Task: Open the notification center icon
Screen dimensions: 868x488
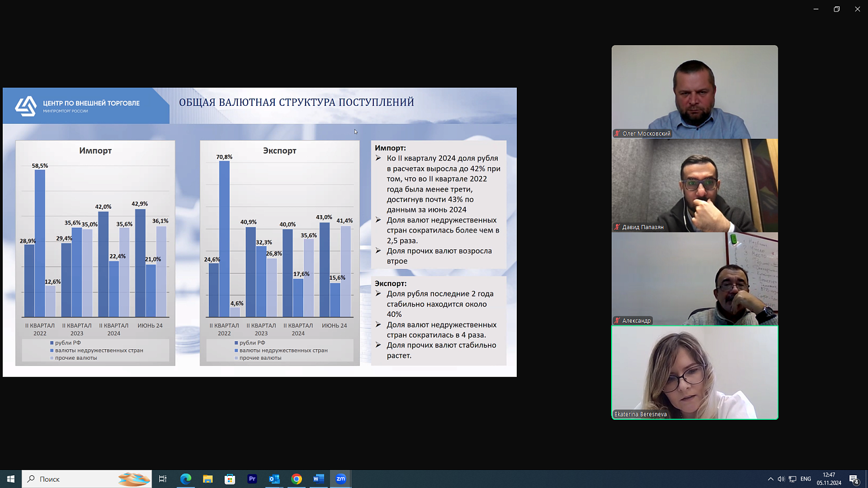Action: click(854, 479)
